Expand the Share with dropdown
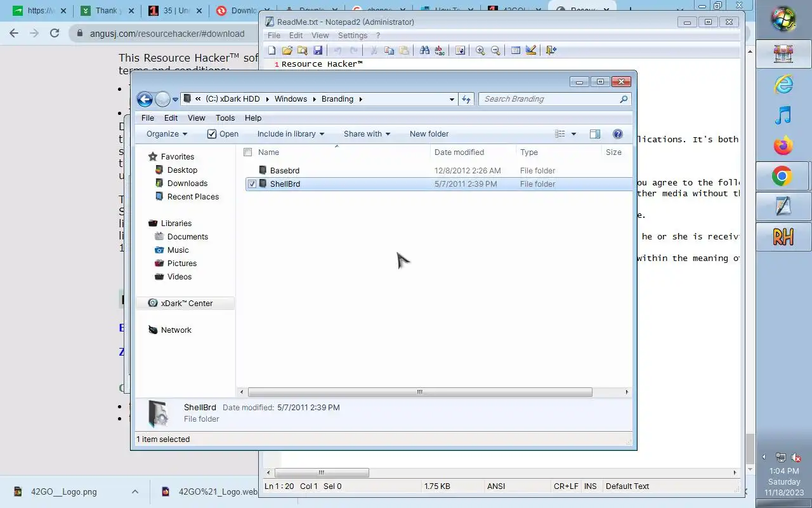The height and width of the screenshot is (508, 812). pos(367,134)
